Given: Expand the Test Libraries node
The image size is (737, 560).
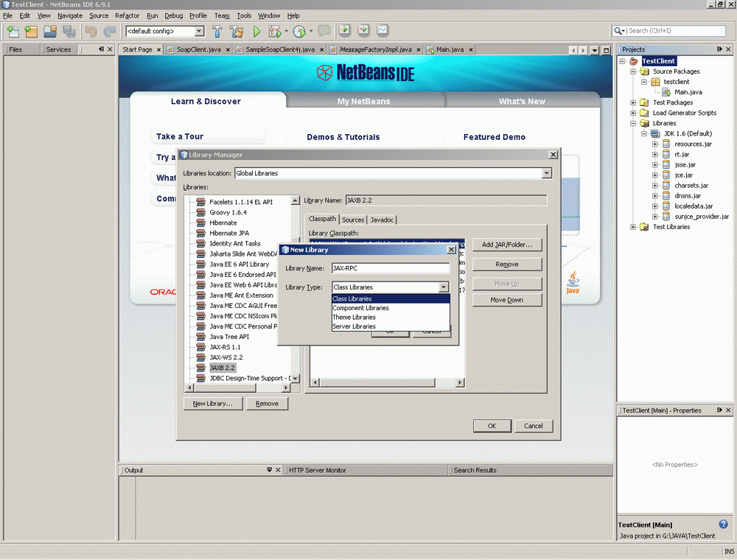Looking at the screenshot, I should 633,226.
